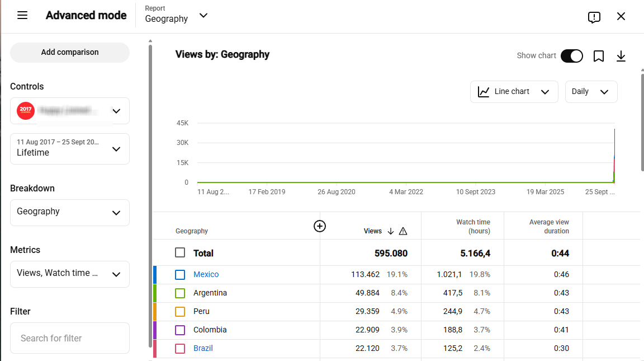The image size is (644, 361).
Task: Open the Report Geography selector
Action: tap(177, 15)
